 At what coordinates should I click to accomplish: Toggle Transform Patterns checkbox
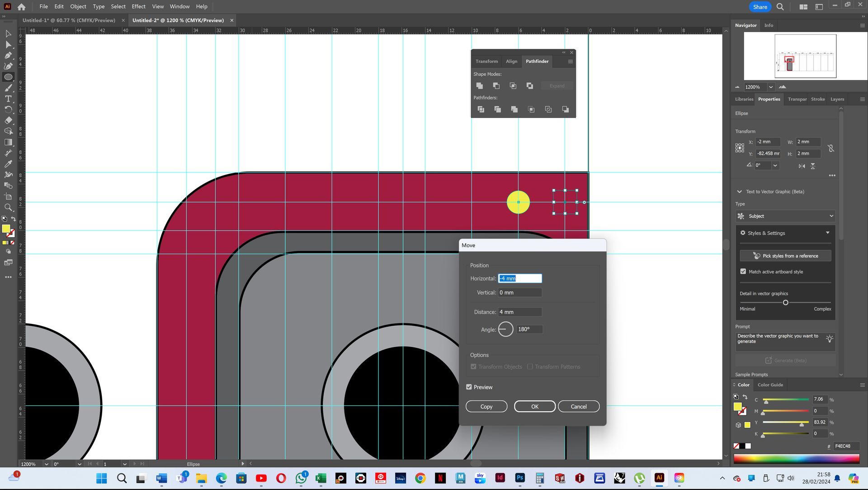[x=530, y=366]
